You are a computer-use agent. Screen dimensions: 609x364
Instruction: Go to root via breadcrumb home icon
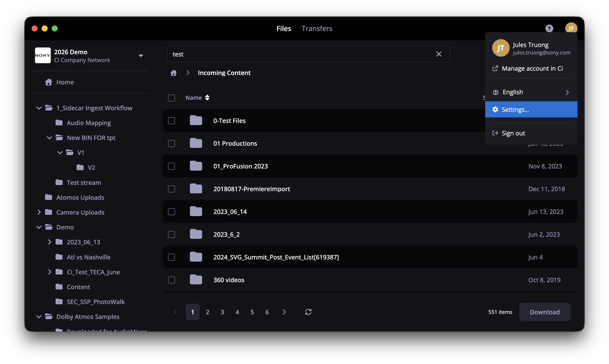173,73
